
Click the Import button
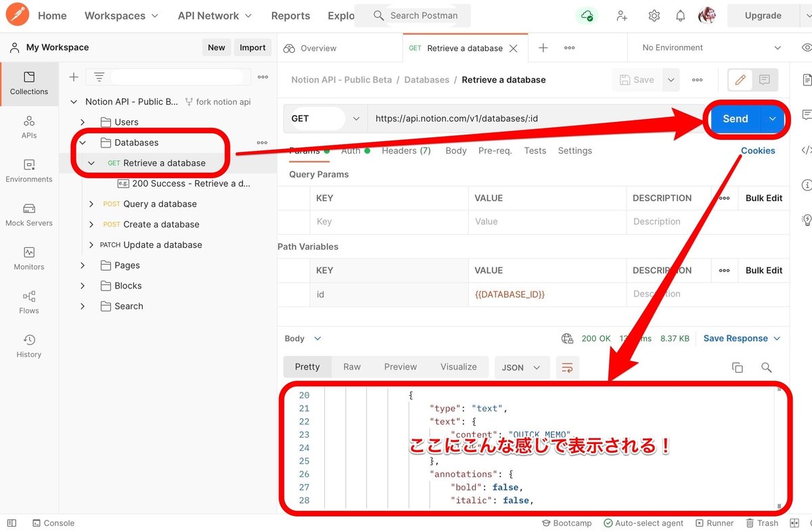[252, 47]
